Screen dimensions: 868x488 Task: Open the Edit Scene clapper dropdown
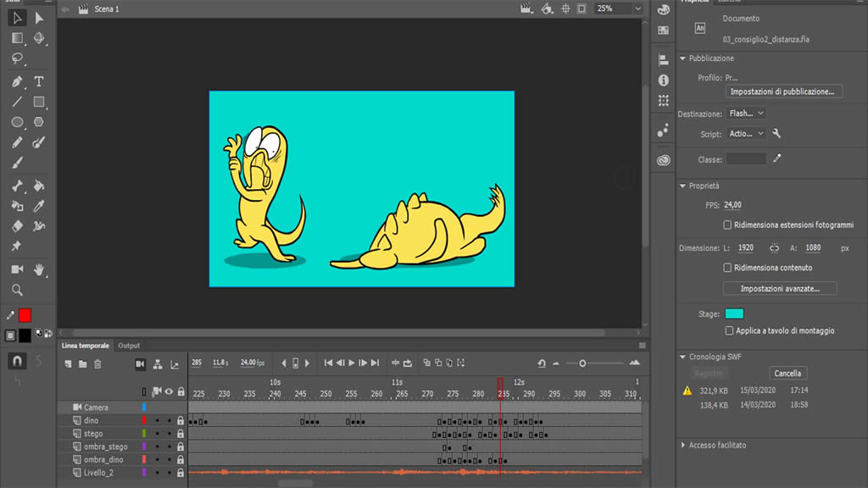click(526, 8)
